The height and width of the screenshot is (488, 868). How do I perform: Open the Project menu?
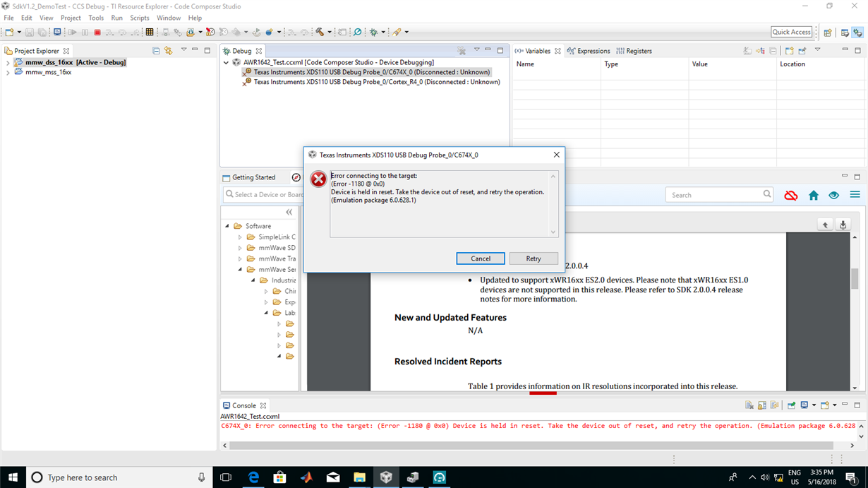click(x=71, y=18)
